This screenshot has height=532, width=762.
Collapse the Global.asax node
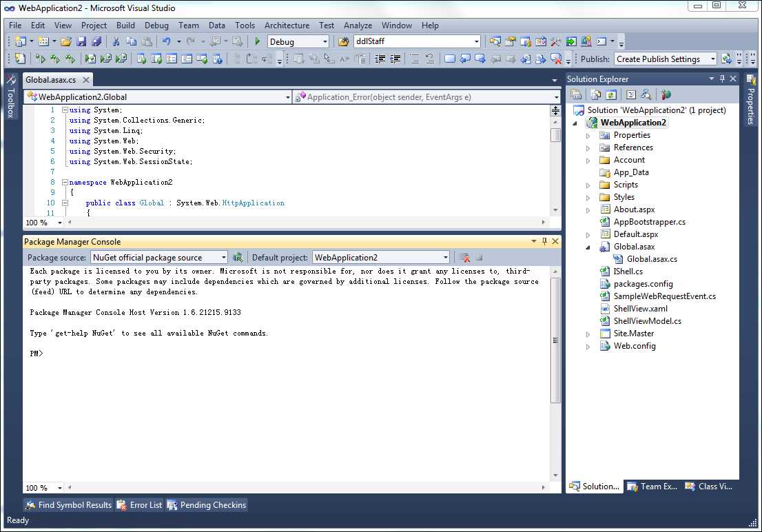coord(588,247)
